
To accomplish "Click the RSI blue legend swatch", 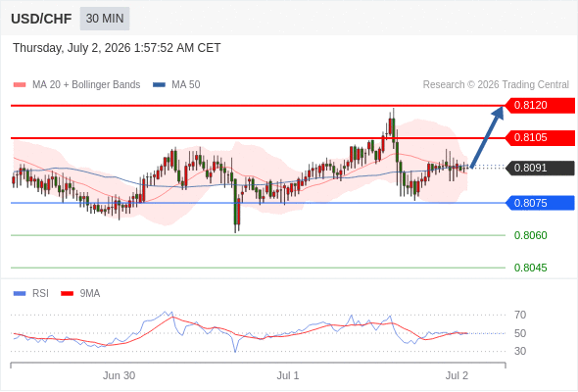I will [x=20, y=294].
